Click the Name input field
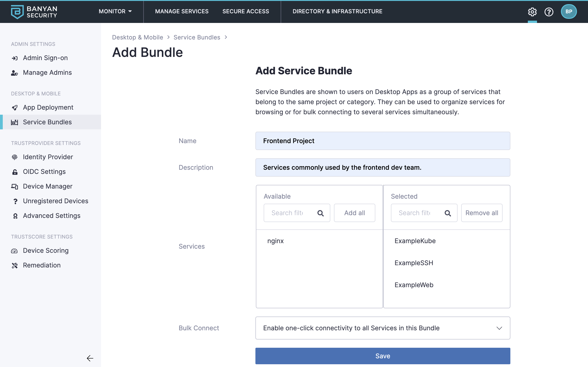The image size is (588, 367). [383, 141]
